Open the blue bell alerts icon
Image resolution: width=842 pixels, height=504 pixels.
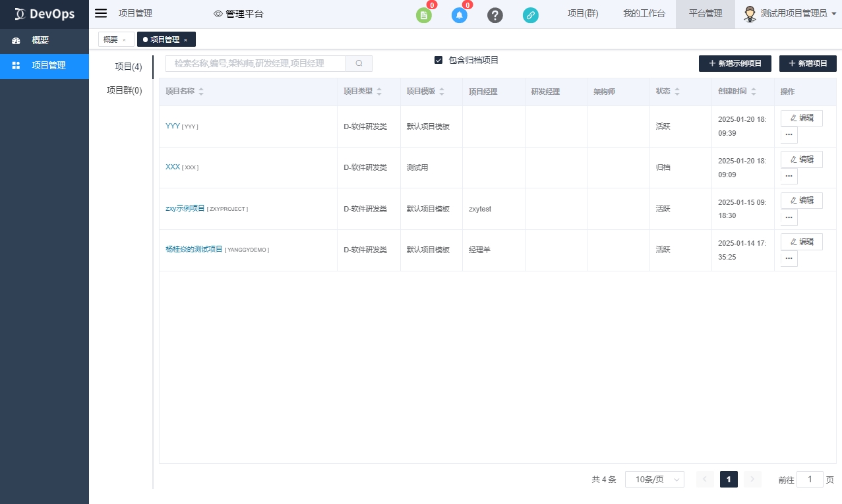click(x=460, y=15)
